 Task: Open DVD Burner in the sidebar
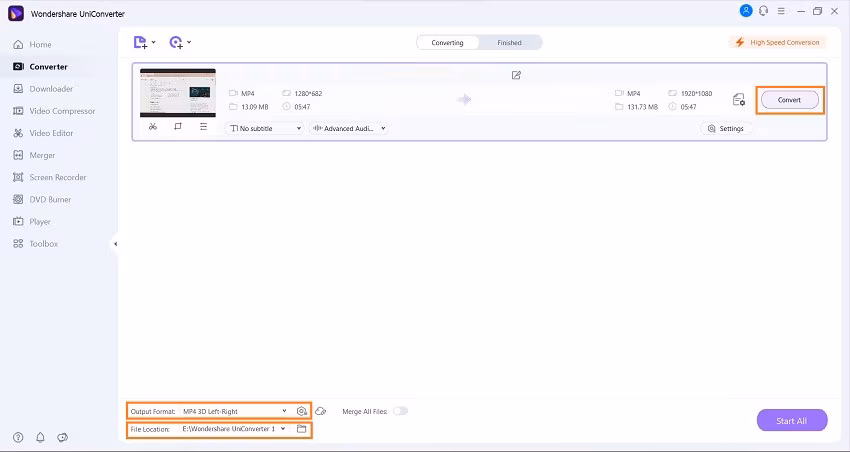coord(42,199)
